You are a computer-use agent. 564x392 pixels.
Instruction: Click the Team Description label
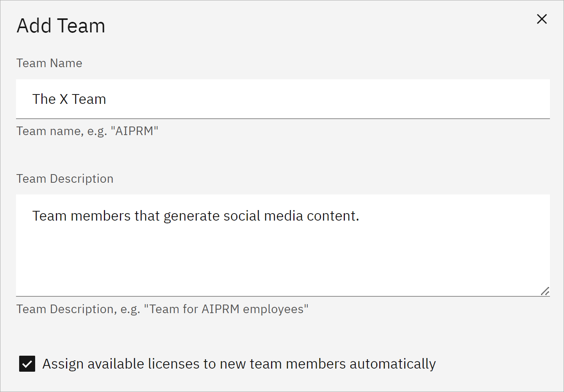(x=64, y=178)
